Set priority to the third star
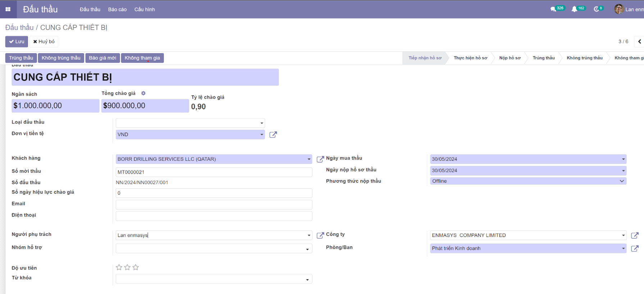This screenshot has height=294, width=644. (136, 267)
